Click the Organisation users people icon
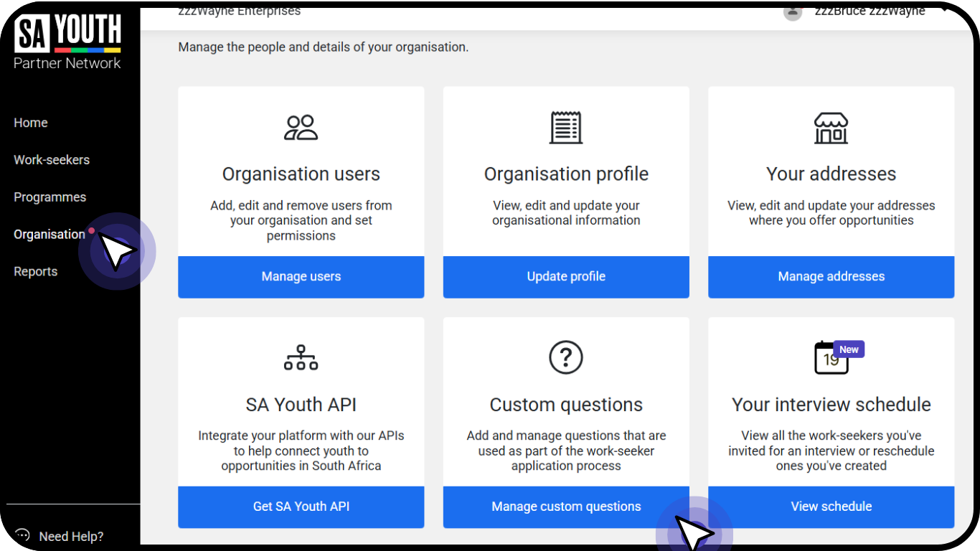Viewport: 980px width, 551px height. click(x=301, y=127)
